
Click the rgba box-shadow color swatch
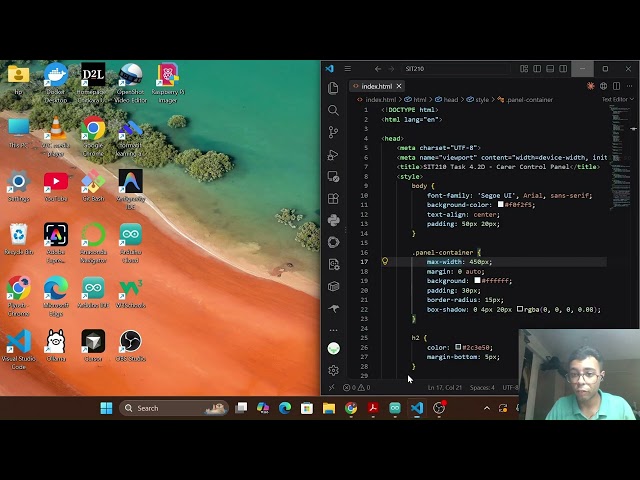520,309
